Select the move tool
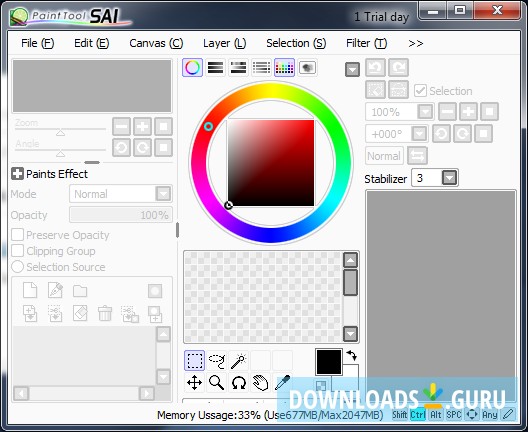Viewport: 528px width, 432px height. click(x=194, y=383)
